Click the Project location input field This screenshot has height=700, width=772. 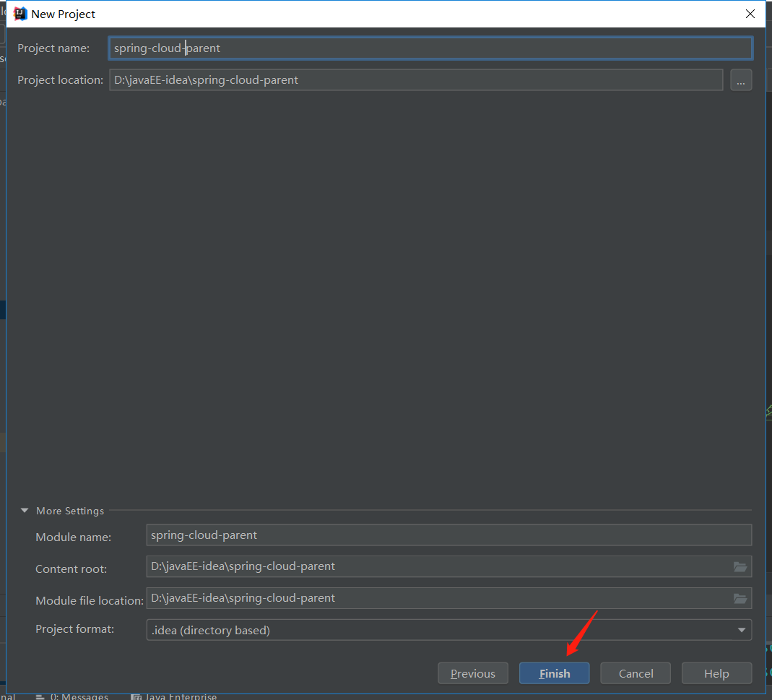coord(415,79)
